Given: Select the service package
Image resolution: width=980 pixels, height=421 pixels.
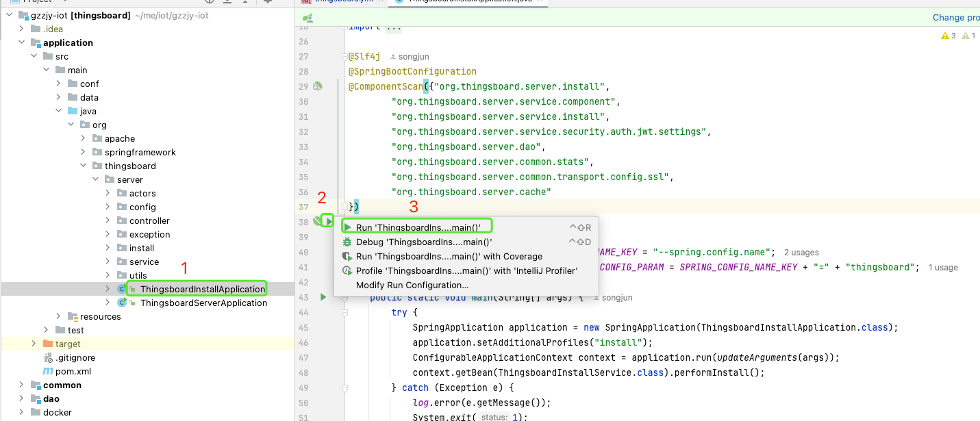Looking at the screenshot, I should pos(144,261).
